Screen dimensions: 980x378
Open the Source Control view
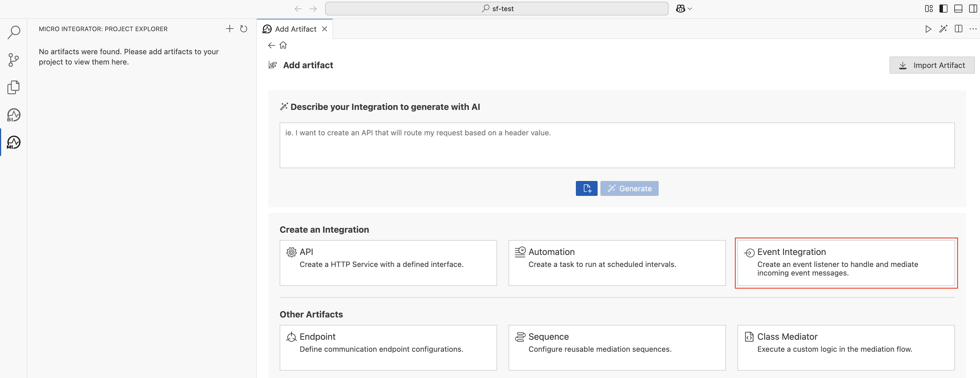click(14, 60)
